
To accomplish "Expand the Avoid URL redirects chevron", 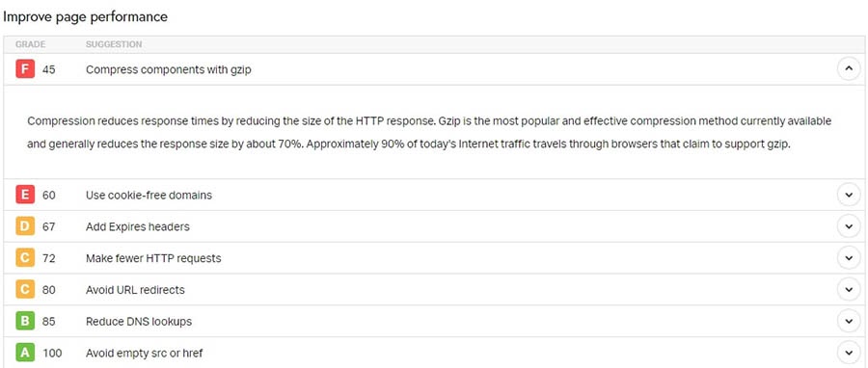I will coord(849,290).
